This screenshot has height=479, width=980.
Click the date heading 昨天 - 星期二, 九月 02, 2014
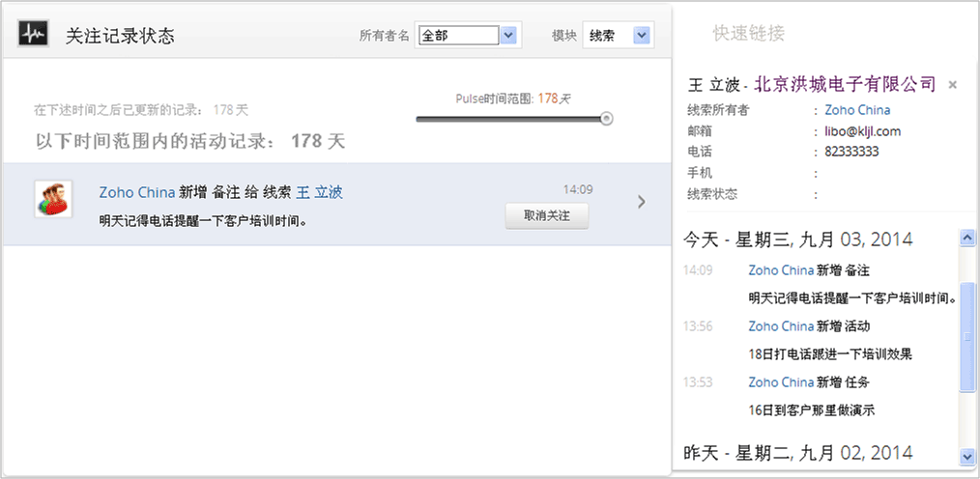(798, 452)
